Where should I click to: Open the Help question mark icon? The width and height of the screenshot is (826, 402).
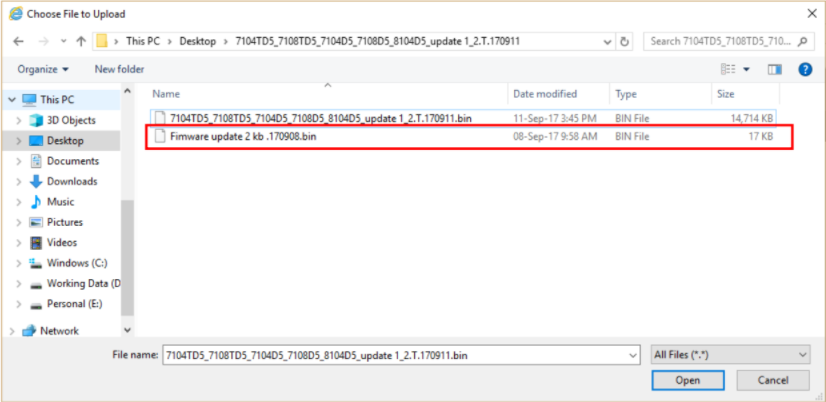click(x=804, y=69)
